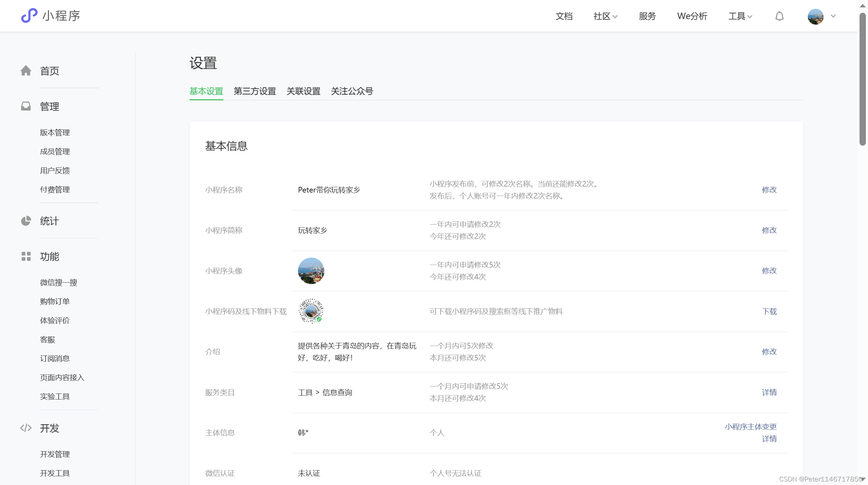Select the 首页 home icon in sidebar

pos(26,71)
